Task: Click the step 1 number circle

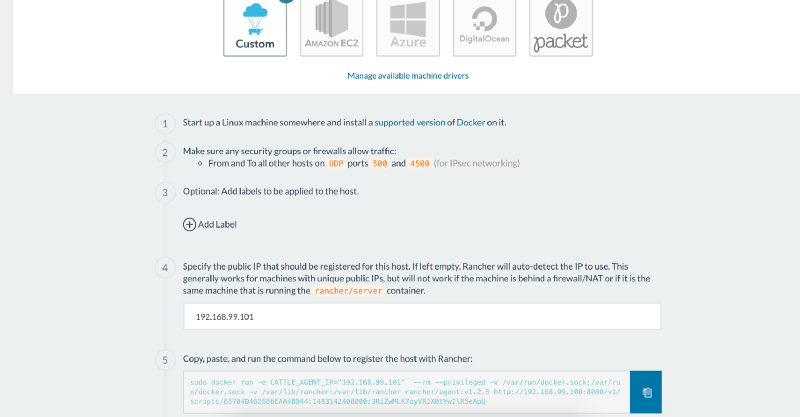Action: coord(165,124)
